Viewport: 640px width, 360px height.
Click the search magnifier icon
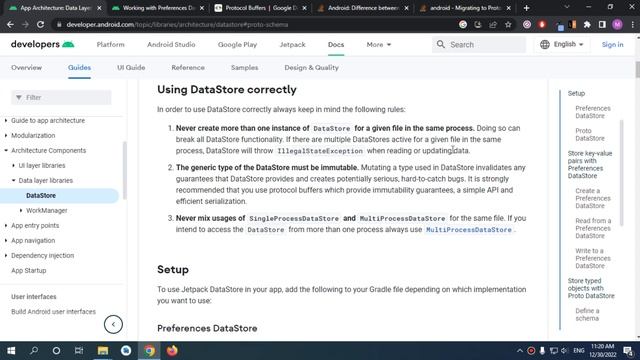pos(441,44)
